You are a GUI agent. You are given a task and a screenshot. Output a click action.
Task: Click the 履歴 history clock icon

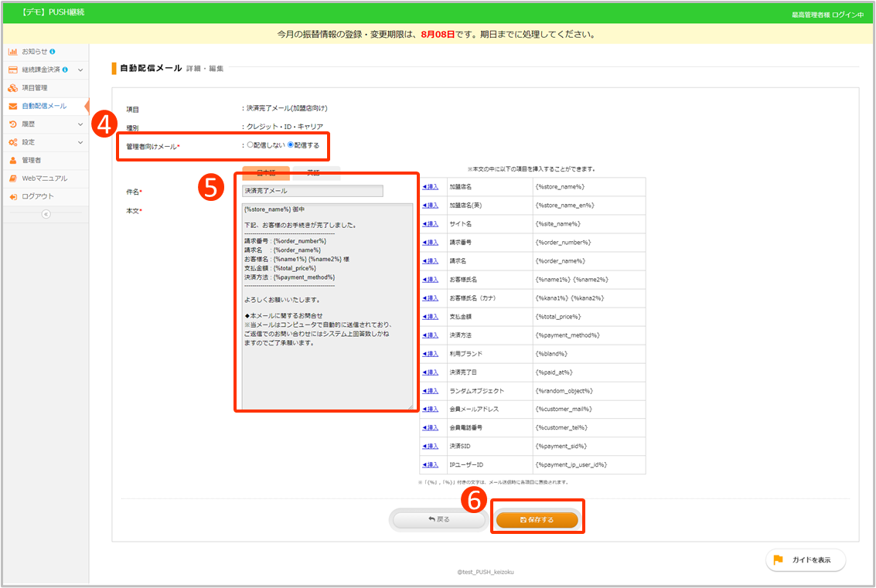[13, 124]
